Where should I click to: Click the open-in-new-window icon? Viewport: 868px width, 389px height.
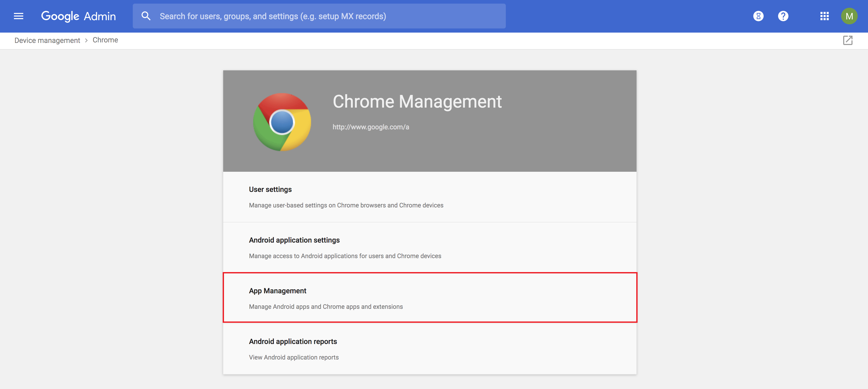click(847, 41)
